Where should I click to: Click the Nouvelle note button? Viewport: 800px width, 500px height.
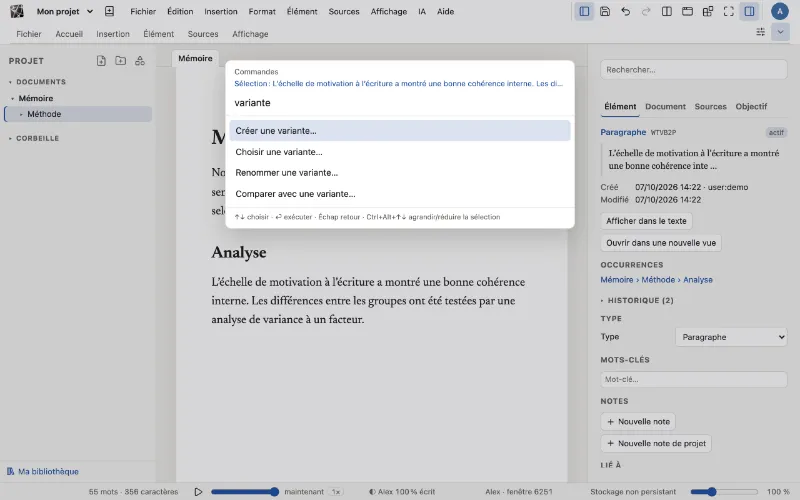pyautogui.click(x=638, y=421)
